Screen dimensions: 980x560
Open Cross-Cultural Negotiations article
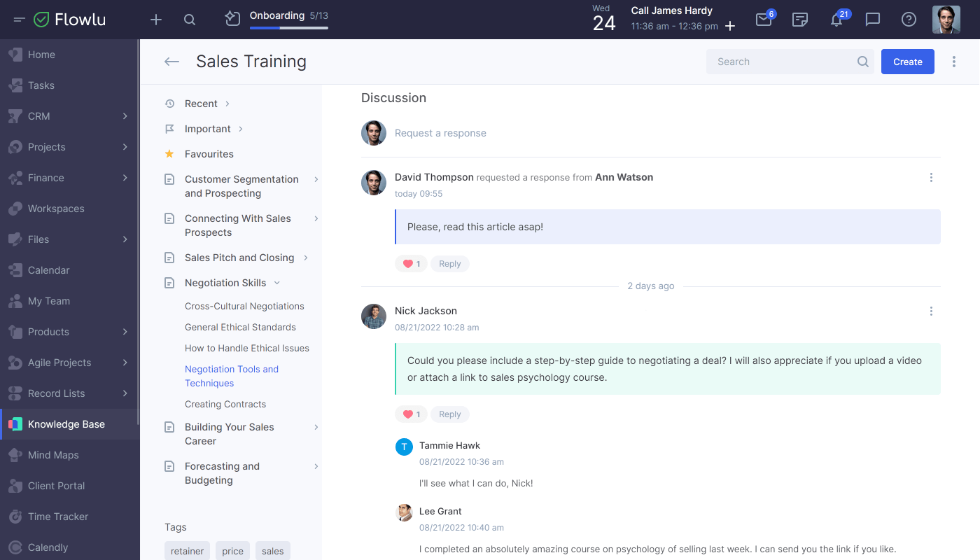[x=244, y=306]
